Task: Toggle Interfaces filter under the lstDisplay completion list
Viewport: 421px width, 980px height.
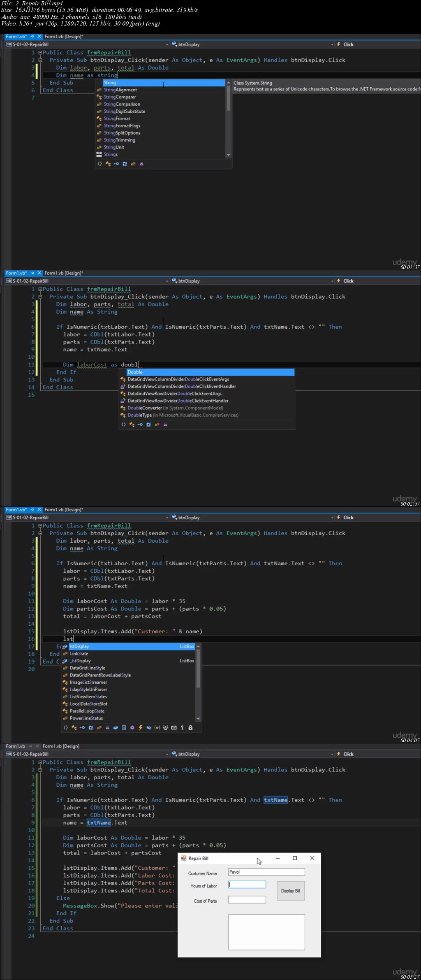Action: tap(82, 727)
